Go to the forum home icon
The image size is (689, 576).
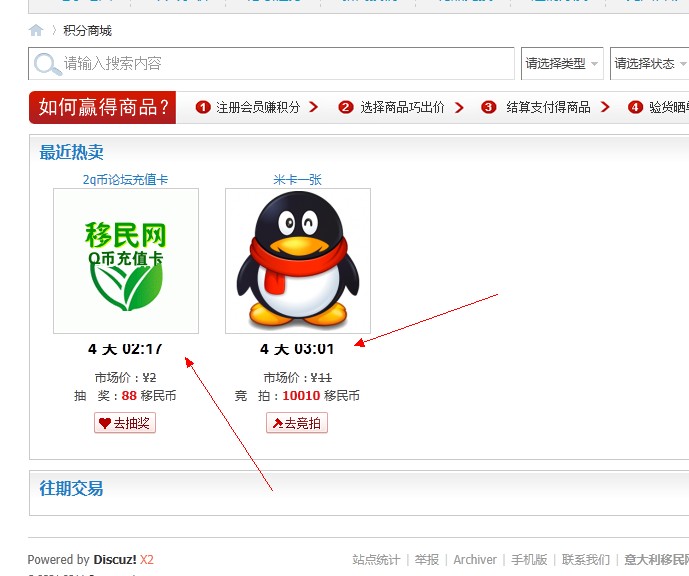click(x=36, y=30)
